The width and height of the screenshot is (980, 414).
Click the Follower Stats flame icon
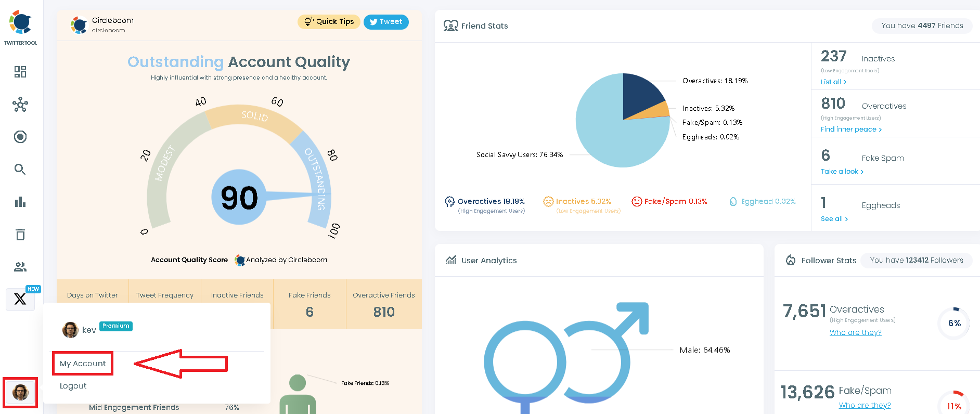tap(791, 260)
